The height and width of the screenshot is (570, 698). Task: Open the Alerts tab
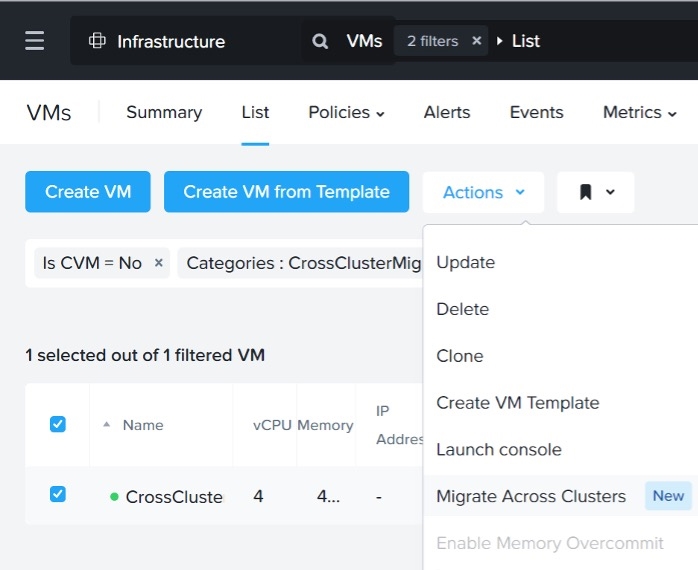point(447,112)
